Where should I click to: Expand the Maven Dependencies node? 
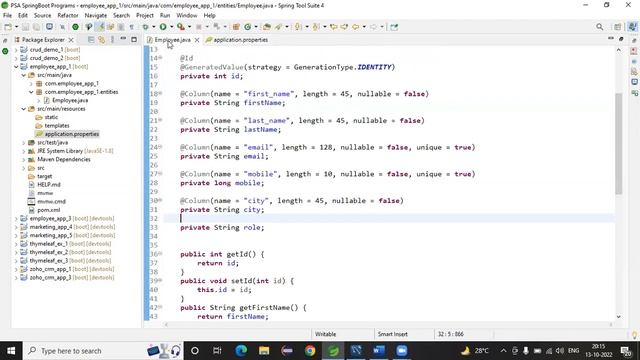click(x=24, y=160)
